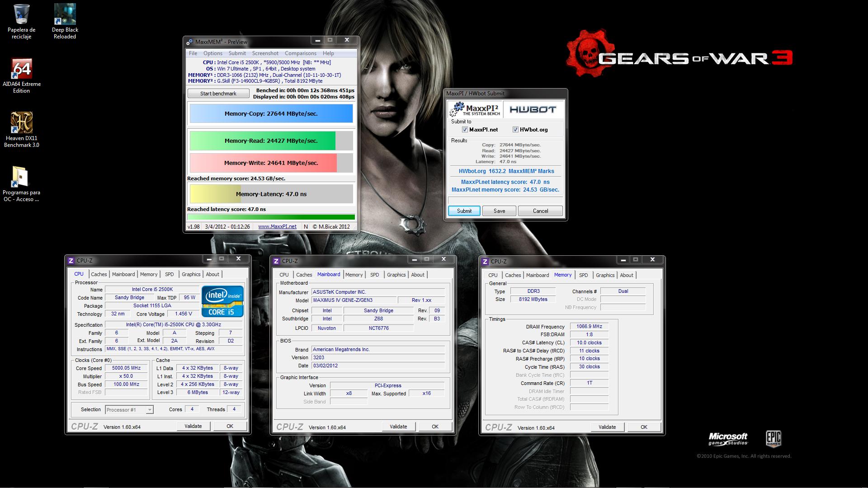The height and width of the screenshot is (488, 868).
Task: Open the Help menu in MaxxMEM
Action: 329,53
